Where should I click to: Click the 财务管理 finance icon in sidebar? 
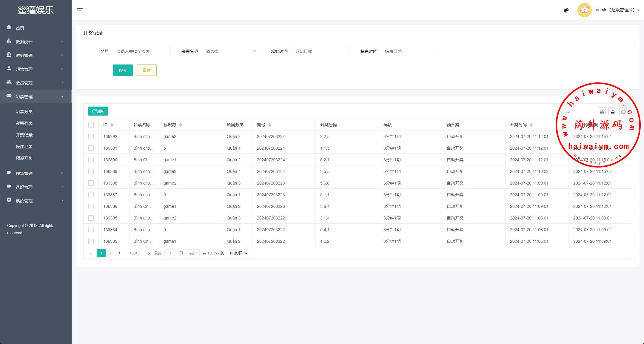coord(9,56)
